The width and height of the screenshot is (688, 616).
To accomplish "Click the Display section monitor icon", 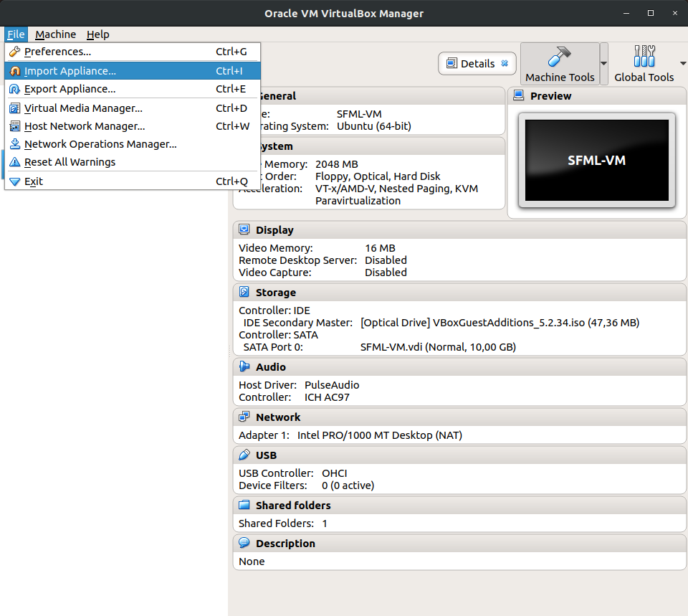I will click(244, 230).
